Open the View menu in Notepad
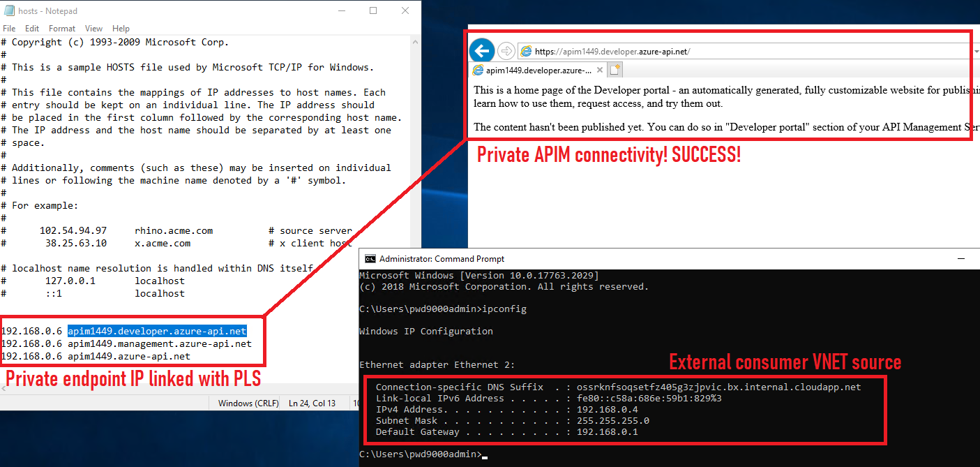This screenshot has width=980, height=467. [94, 29]
